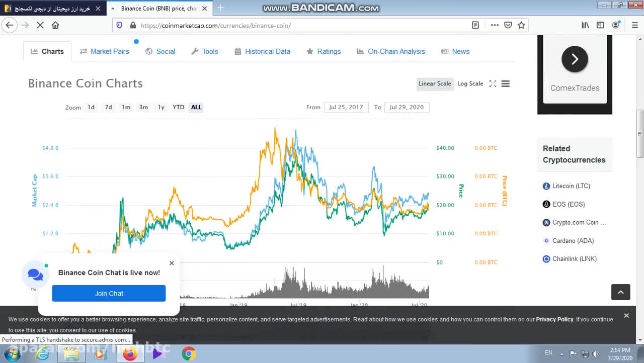The image size is (644, 363).
Task: Click scroll-to-top arrow button
Action: (620, 292)
